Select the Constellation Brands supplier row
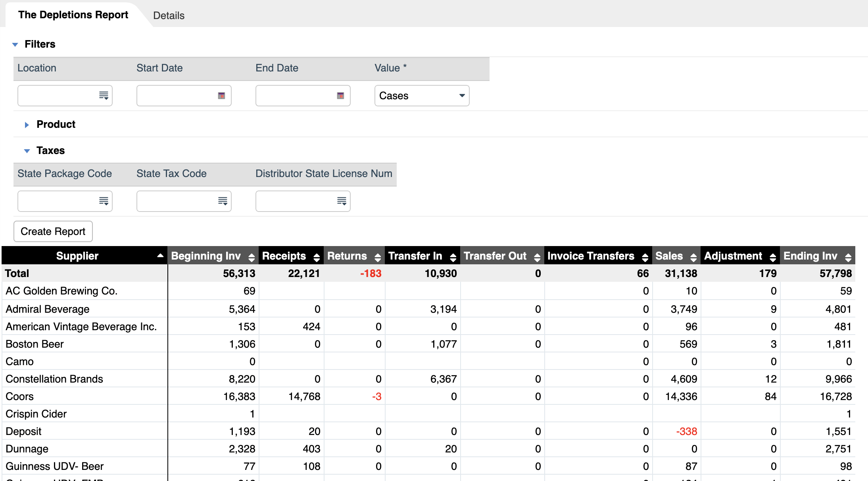Screen dimensions: 868x481 coord(428,379)
